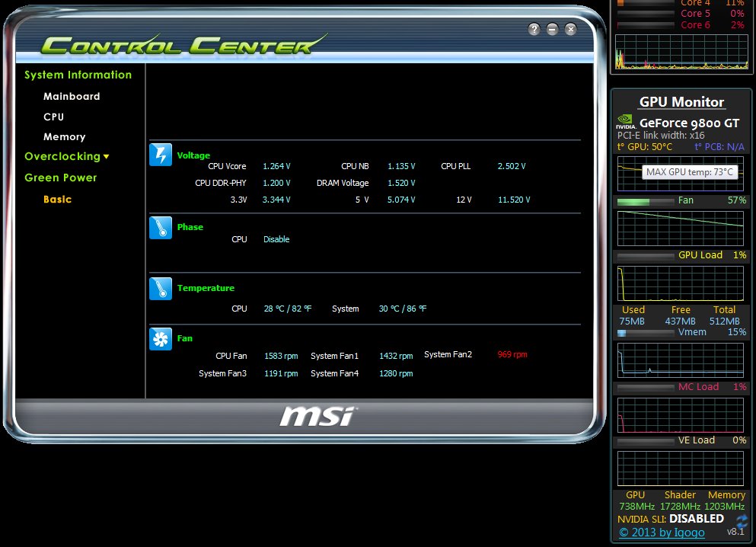Click the DRAM Voltage value 1.520 V

[x=401, y=183]
